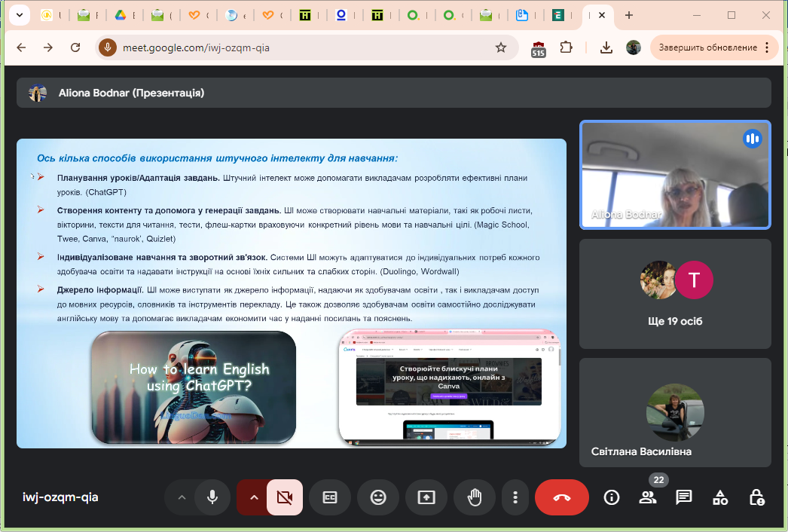Open the emoji reactions panel

[x=378, y=497]
